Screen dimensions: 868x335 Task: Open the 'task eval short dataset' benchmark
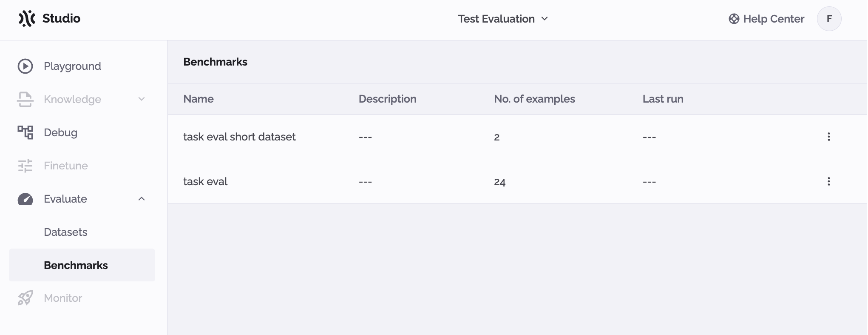(x=239, y=137)
